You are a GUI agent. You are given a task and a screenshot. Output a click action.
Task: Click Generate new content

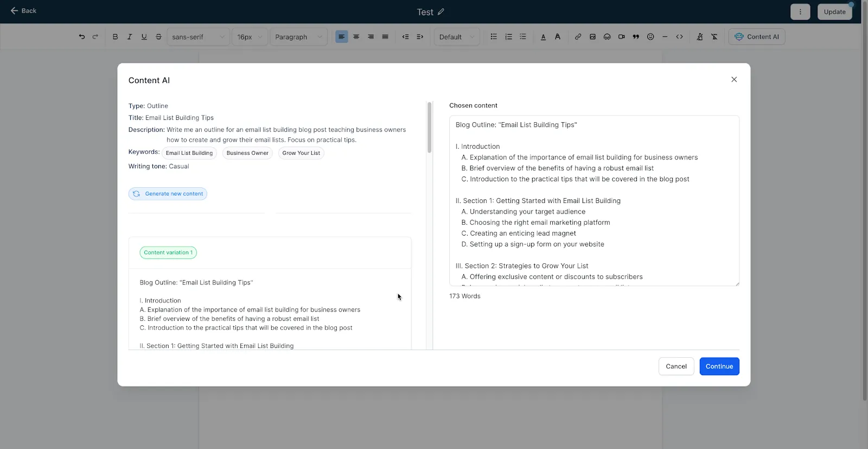point(168,194)
